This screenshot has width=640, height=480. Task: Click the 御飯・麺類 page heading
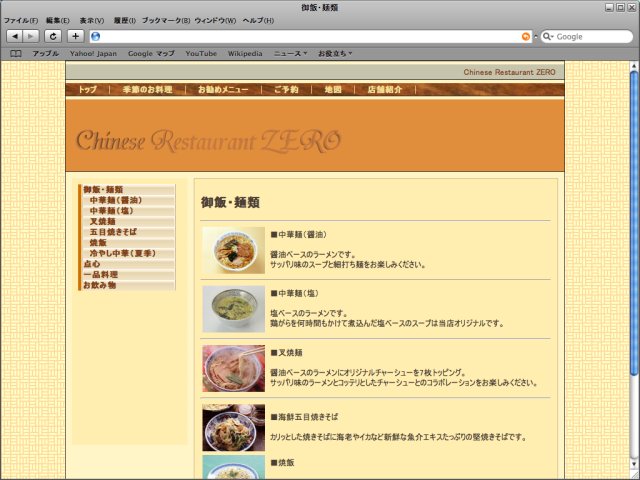coord(230,202)
